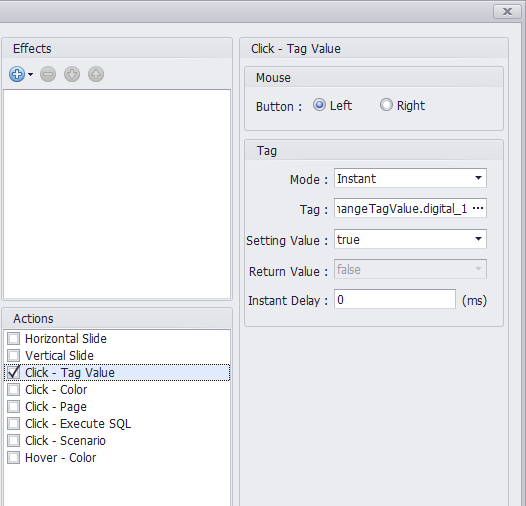Click the blue Add effect plus icon
The image size is (526, 506).
pos(17,74)
